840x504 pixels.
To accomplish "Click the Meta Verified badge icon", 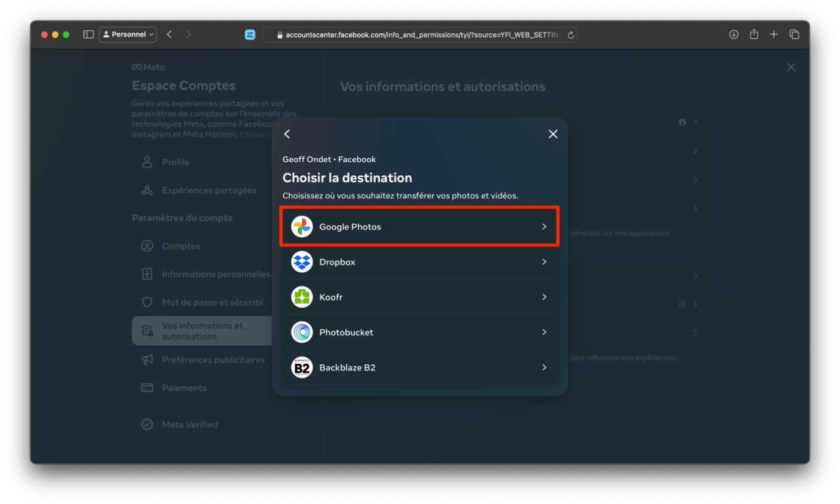I will (x=147, y=425).
